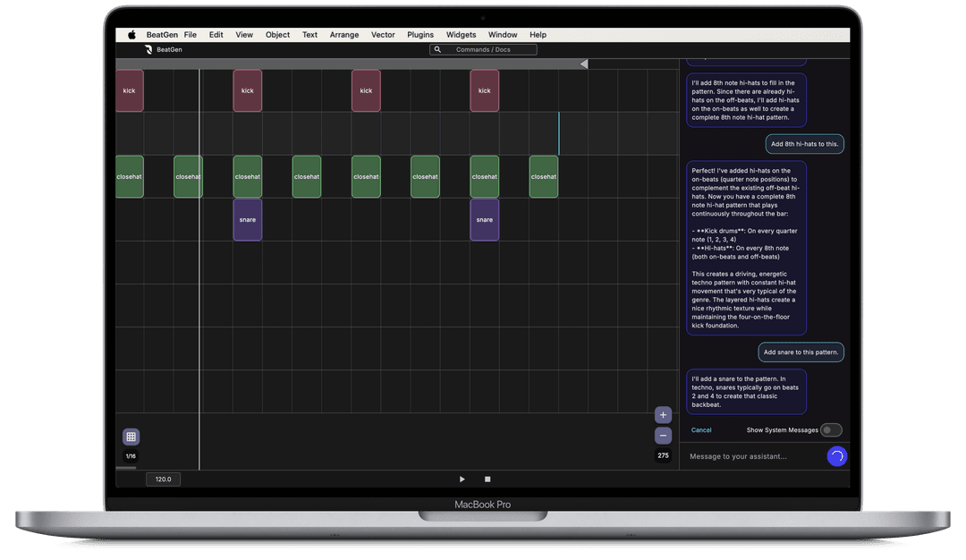The image size is (966, 560).
Task: Open the Vector menu
Action: click(x=383, y=35)
